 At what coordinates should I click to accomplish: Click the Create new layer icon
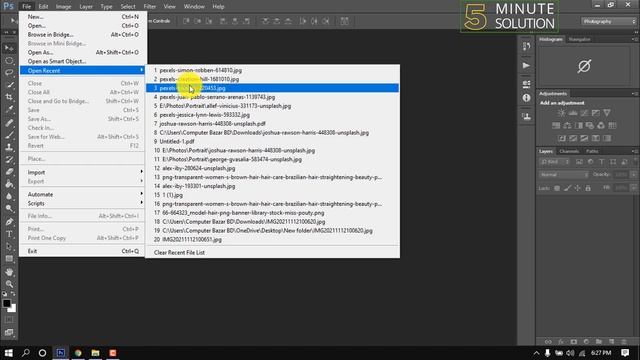coord(611,342)
